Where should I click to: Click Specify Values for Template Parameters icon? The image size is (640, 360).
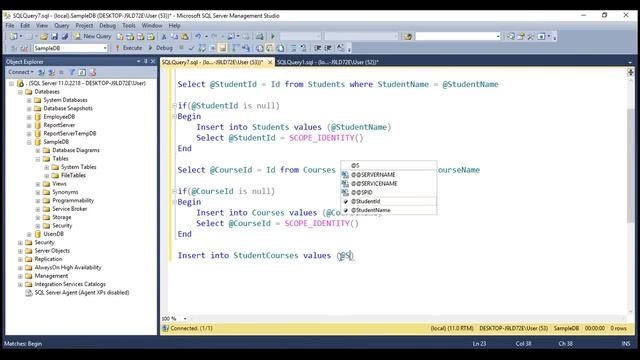(340, 48)
